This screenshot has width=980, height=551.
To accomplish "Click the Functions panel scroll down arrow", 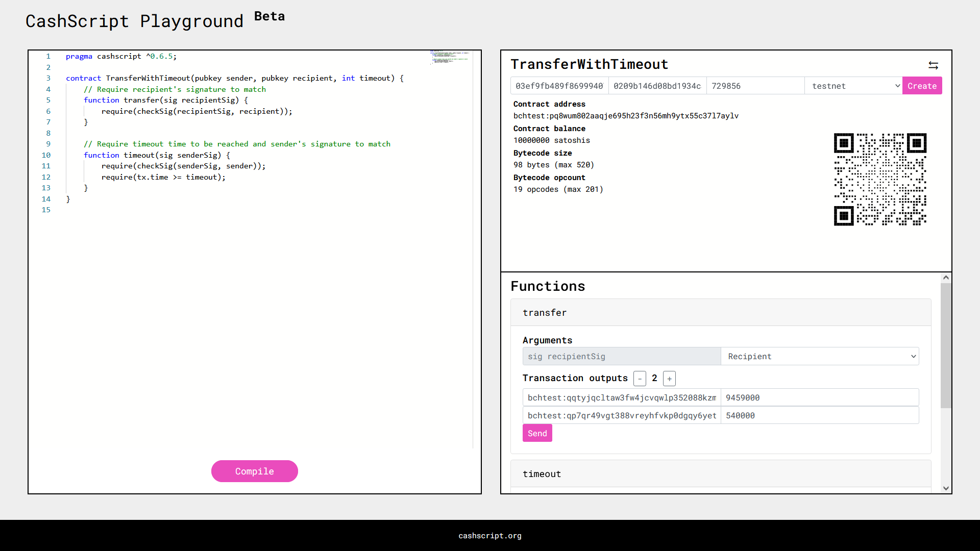I will coord(946,488).
